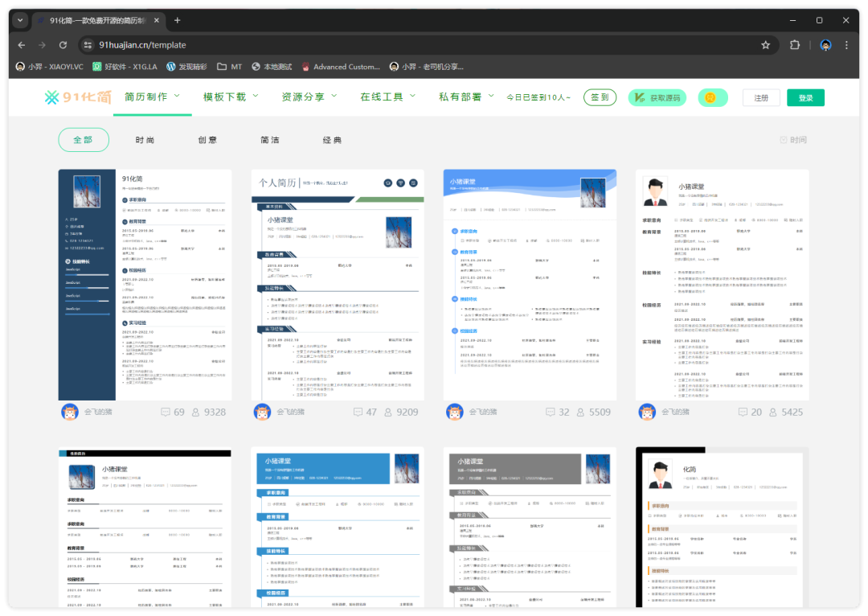
Task: Open suited-avatar white 小猪课堂 template
Action: coord(723,285)
